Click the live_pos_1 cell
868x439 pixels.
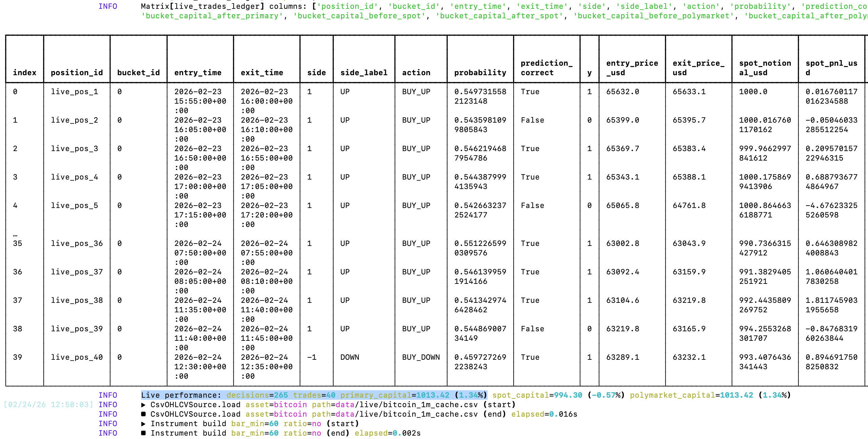point(74,92)
